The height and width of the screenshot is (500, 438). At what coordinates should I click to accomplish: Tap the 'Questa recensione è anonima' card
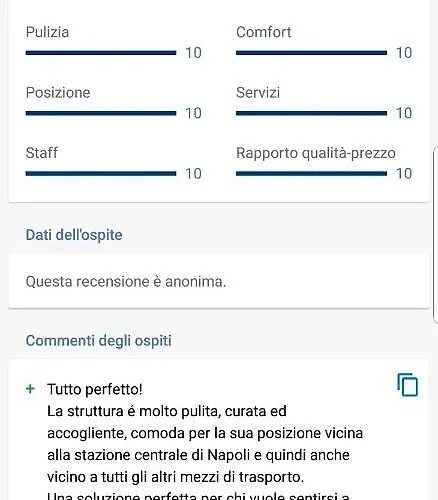[x=219, y=282]
